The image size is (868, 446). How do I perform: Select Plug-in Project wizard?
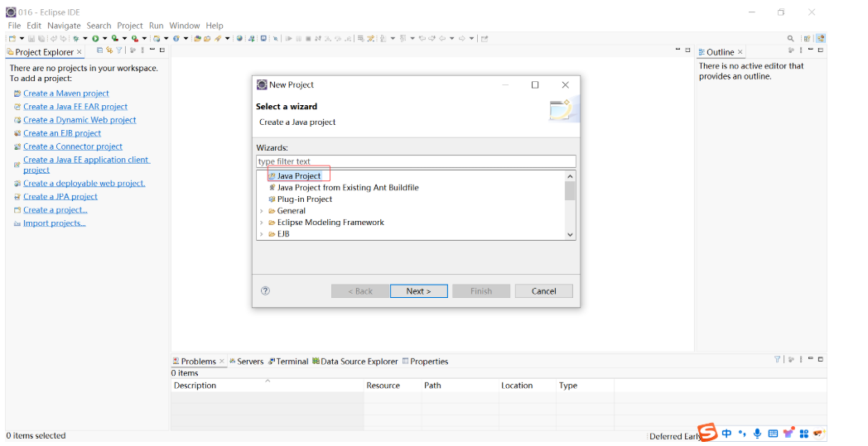305,199
